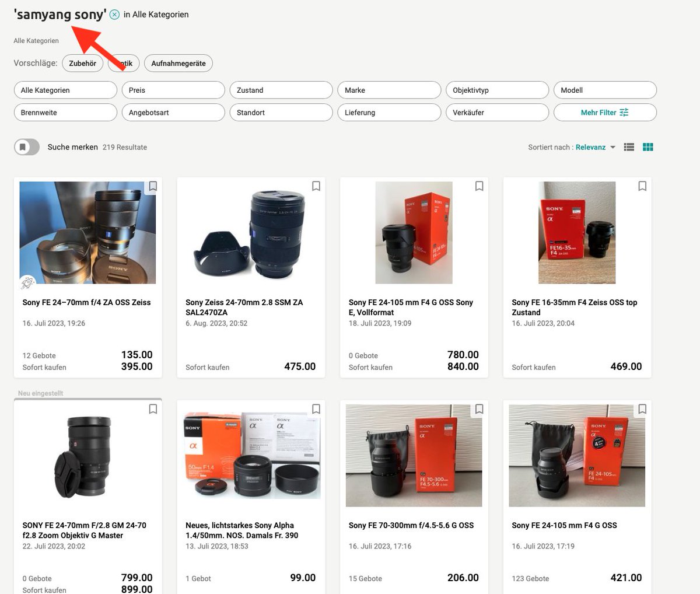The image size is (700, 594).
Task: Click the 469.00 price
Action: [x=626, y=366]
